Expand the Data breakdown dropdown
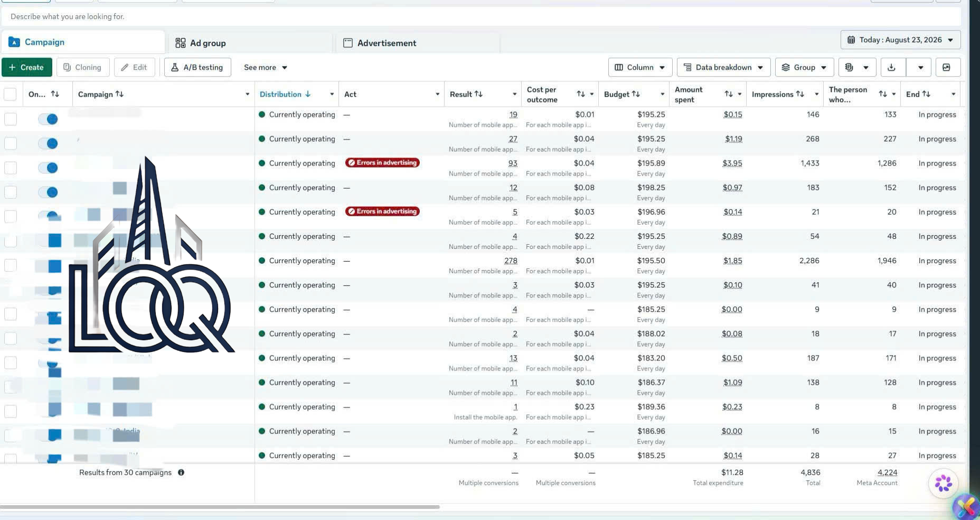980x520 pixels. pos(723,67)
